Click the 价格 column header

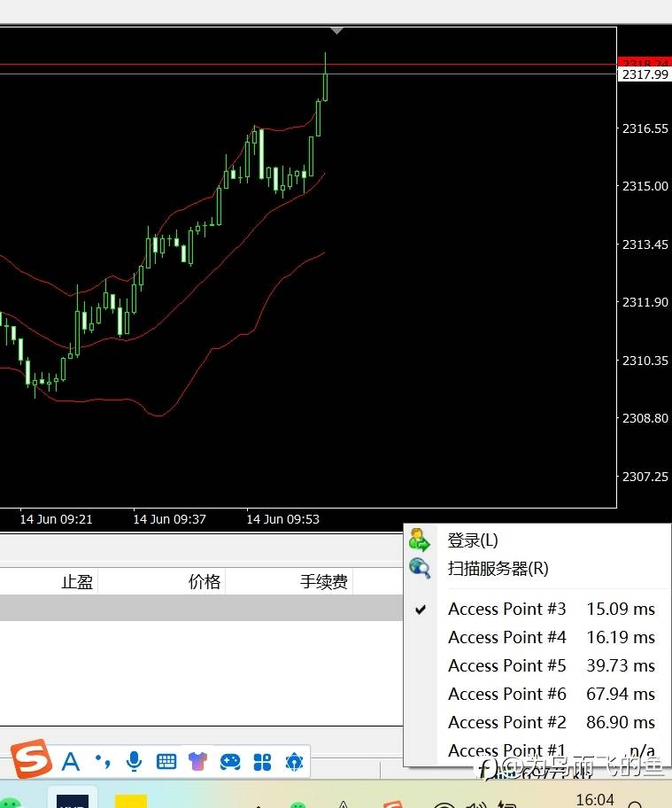click(205, 582)
